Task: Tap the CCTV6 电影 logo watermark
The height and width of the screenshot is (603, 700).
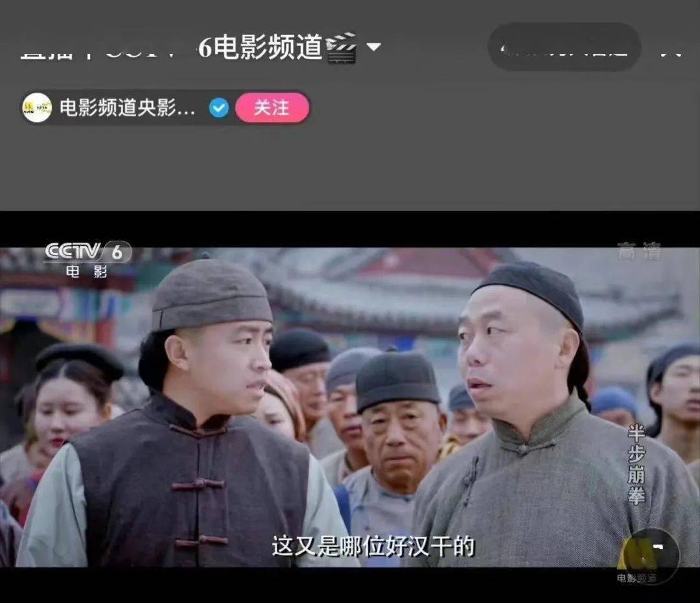Action: 87,259
